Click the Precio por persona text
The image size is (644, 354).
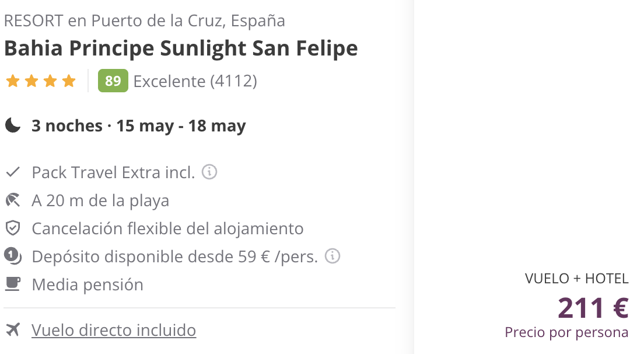(x=567, y=332)
